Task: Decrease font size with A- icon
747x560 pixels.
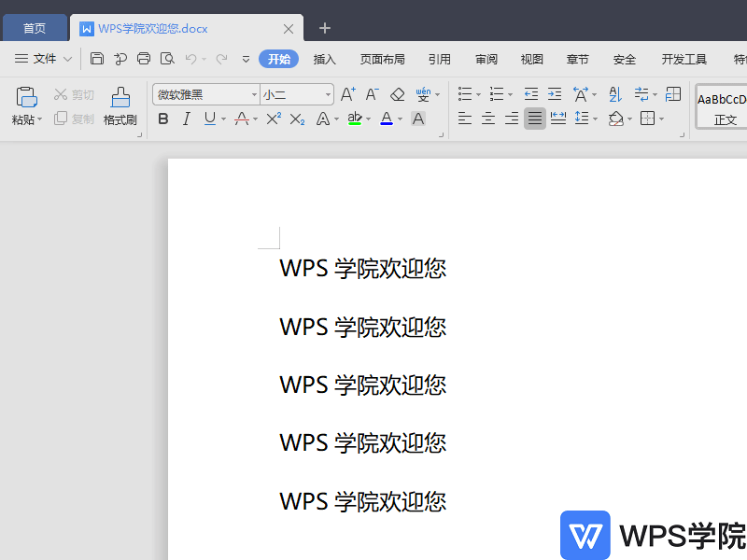Action: [x=372, y=94]
